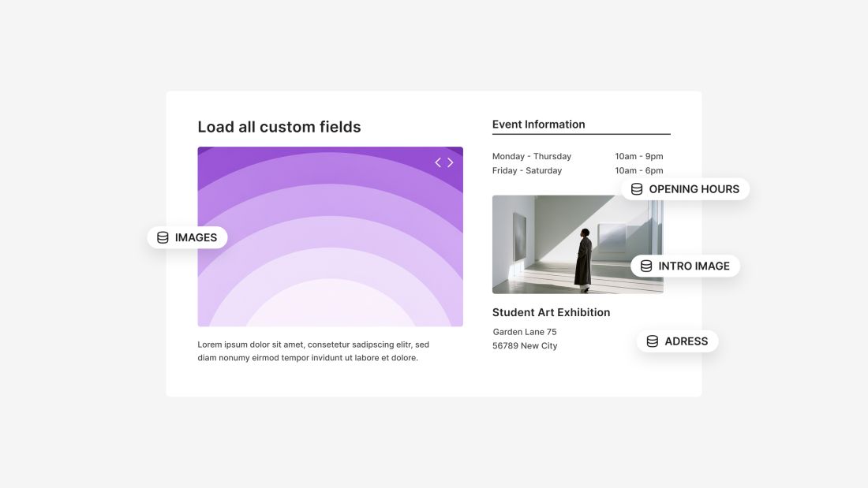This screenshot has width=868, height=488.
Task: Click the 'Event Information' heading
Action: pyautogui.click(x=539, y=125)
